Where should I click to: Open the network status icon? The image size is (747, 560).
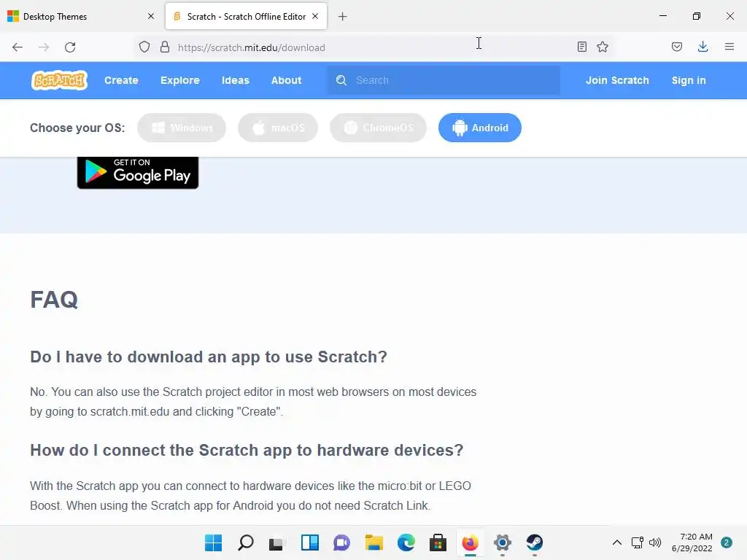(x=637, y=542)
